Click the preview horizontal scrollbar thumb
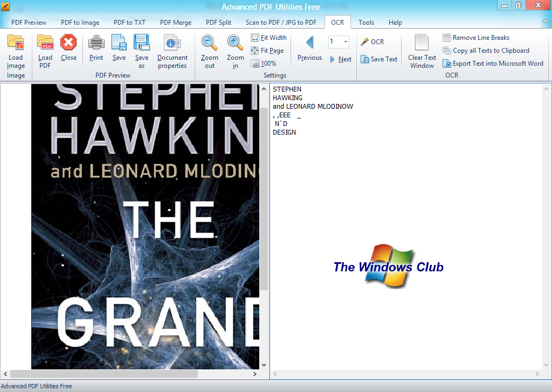Viewport: 552px width, 392px height. pyautogui.click(x=104, y=374)
